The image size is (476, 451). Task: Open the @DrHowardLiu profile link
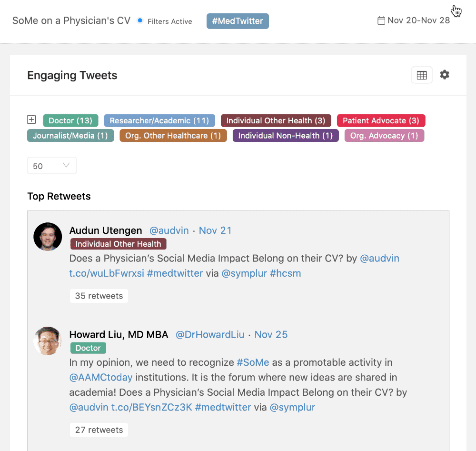(x=210, y=334)
